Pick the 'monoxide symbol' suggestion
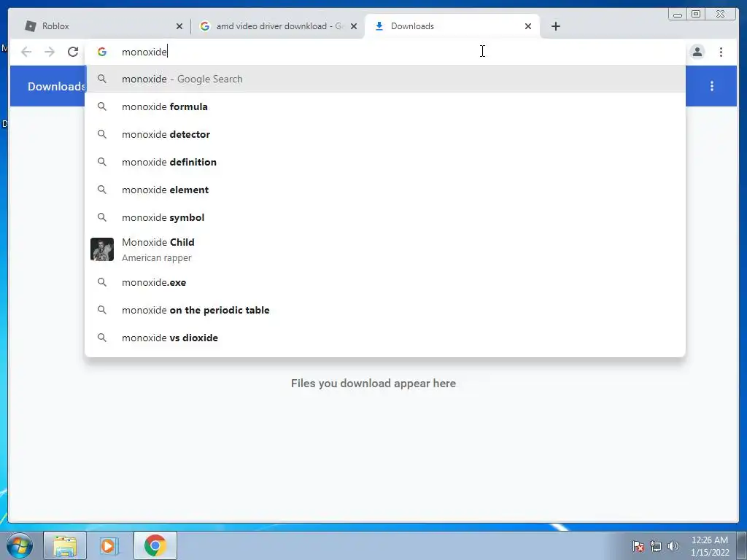The height and width of the screenshot is (560, 747). 385,217
